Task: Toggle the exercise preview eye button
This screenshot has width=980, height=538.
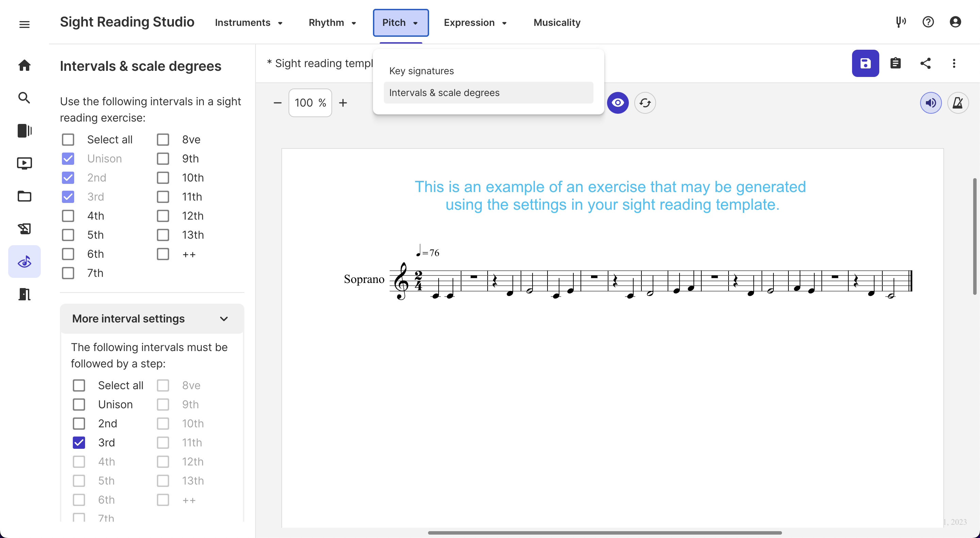Action: 618,103
